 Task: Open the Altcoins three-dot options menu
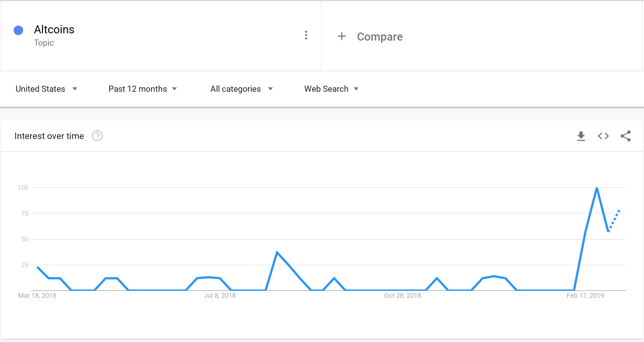[x=306, y=35]
